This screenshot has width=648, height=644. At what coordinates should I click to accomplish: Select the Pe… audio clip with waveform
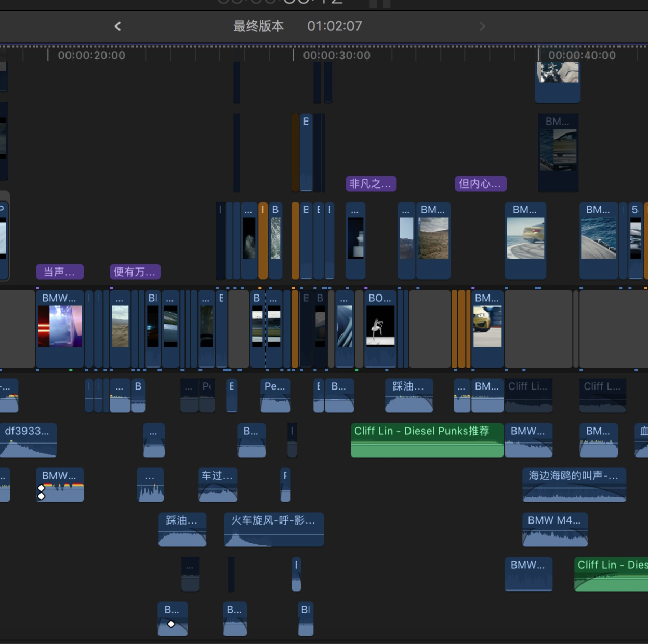[x=275, y=396]
